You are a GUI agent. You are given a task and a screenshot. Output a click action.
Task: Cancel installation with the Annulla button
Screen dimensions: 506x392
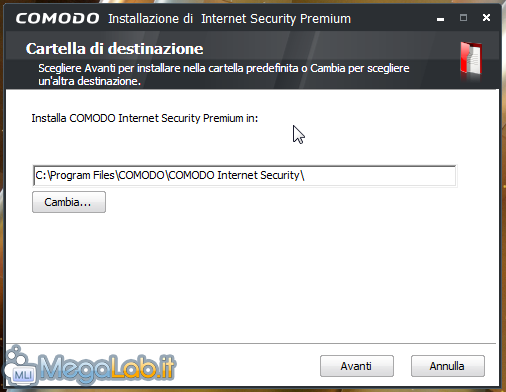(448, 366)
